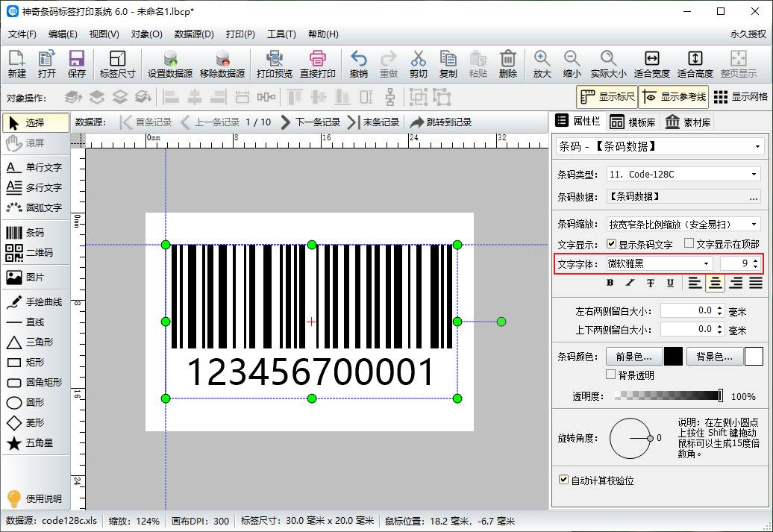Image resolution: width=773 pixels, height=532 pixels.
Task: Open the 标签尺寸 label size tool
Action: (x=117, y=63)
